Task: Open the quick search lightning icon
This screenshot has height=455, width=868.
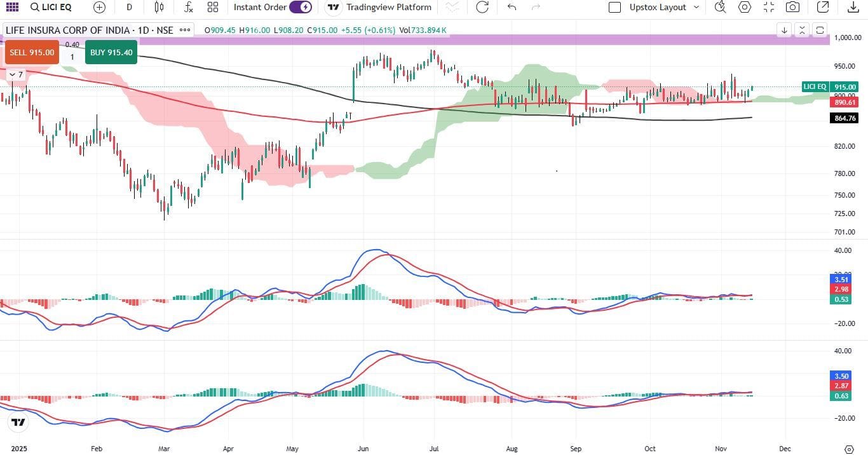Action: coord(720,7)
